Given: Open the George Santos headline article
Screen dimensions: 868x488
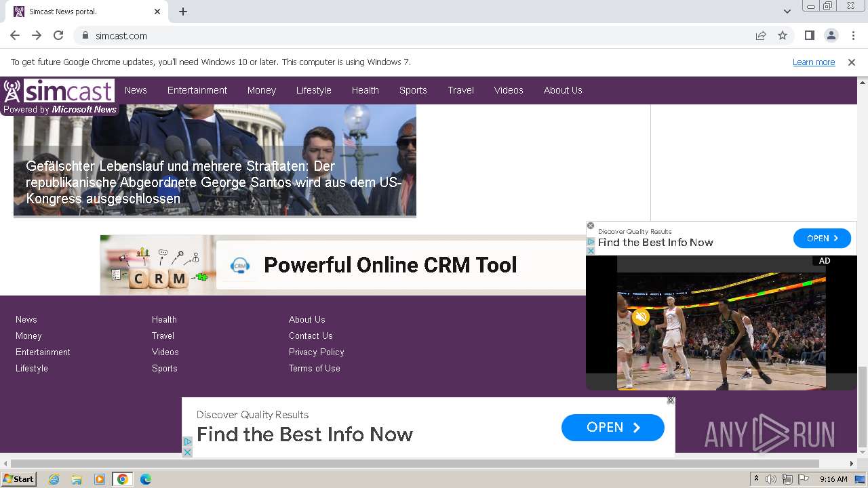Looking at the screenshot, I should [214, 182].
